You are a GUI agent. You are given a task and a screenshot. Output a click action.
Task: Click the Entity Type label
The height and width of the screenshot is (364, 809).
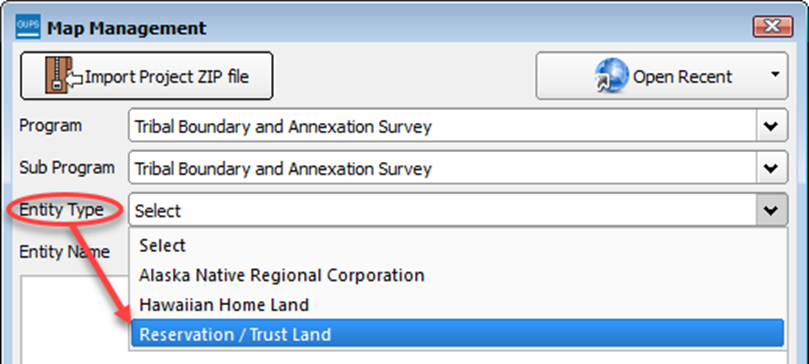click(61, 210)
